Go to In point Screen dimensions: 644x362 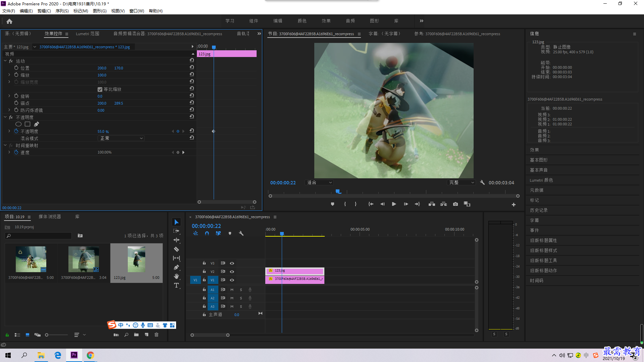pos(371,204)
